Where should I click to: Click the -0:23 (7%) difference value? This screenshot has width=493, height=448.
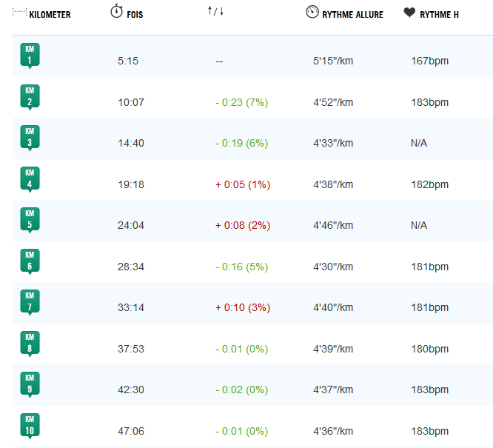click(241, 103)
